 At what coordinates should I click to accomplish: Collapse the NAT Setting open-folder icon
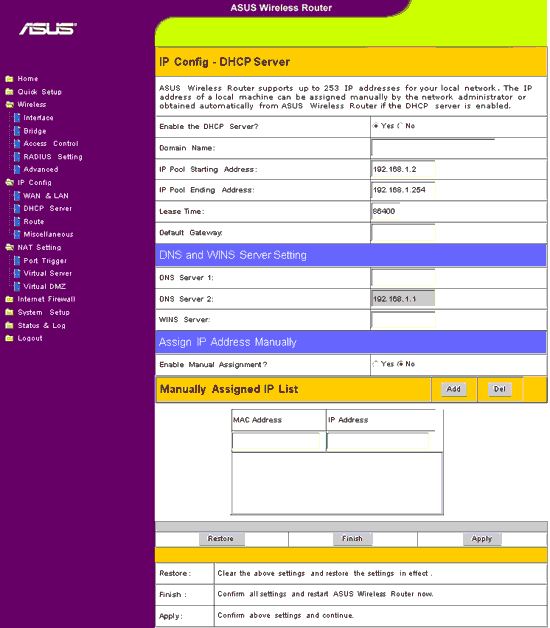pos(9,247)
